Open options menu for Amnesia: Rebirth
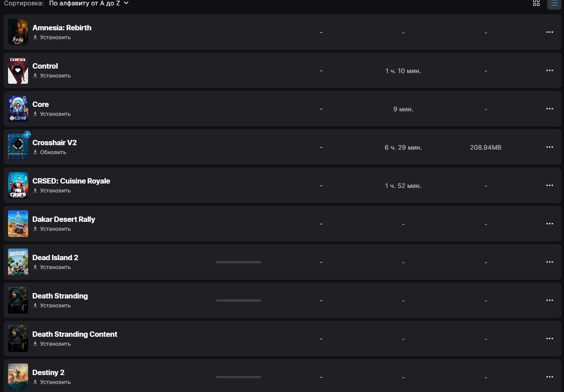564x392 pixels. click(x=550, y=32)
